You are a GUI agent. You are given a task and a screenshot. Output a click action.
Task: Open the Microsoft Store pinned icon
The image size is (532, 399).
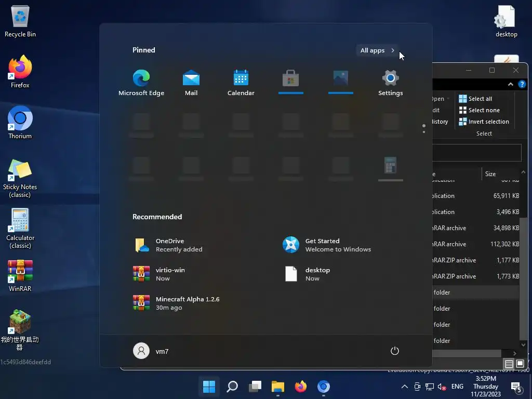click(291, 82)
